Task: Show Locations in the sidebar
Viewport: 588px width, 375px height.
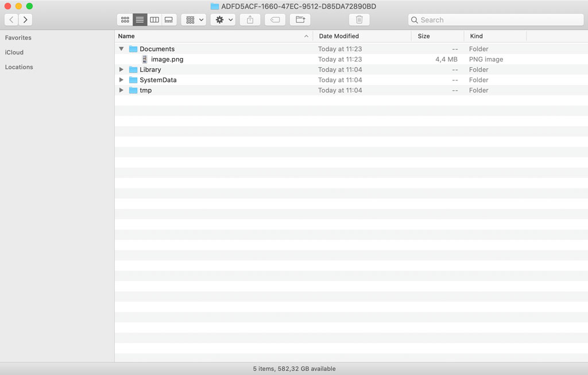Action: point(19,67)
